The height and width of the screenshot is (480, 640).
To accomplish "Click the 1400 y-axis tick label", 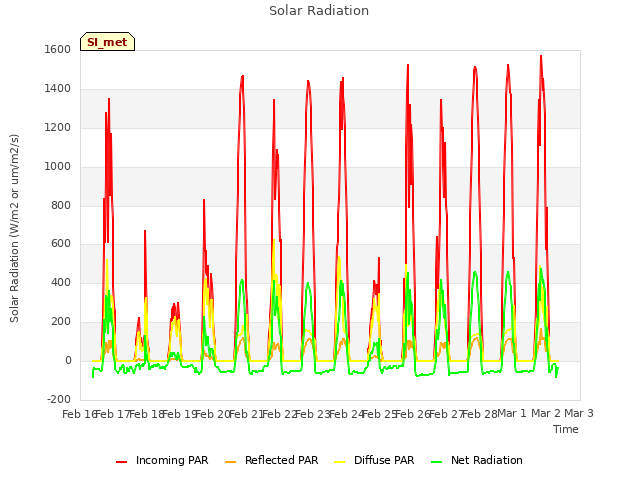I will 58,89.
